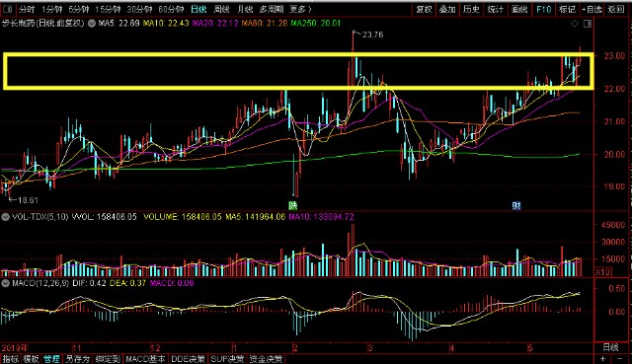
Task: Toggle 复权 price adjustment button
Action: click(424, 9)
